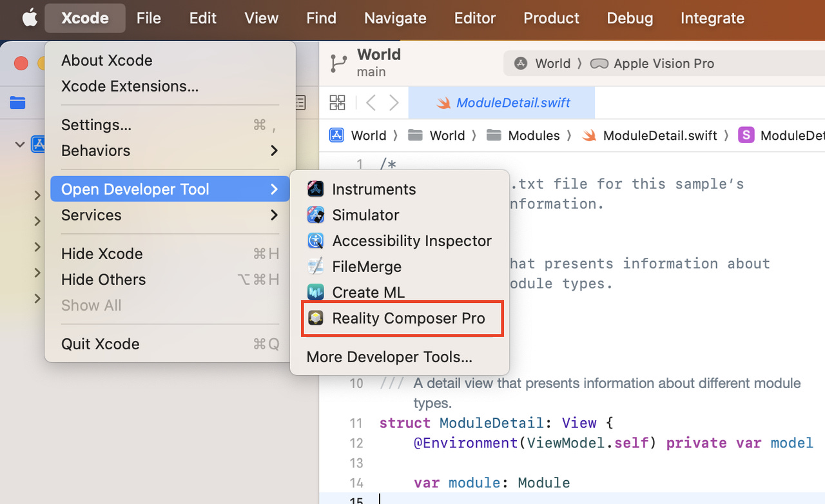Screen dimensions: 825x504
Task: Click the Apple logo menu
Action: coord(30,18)
